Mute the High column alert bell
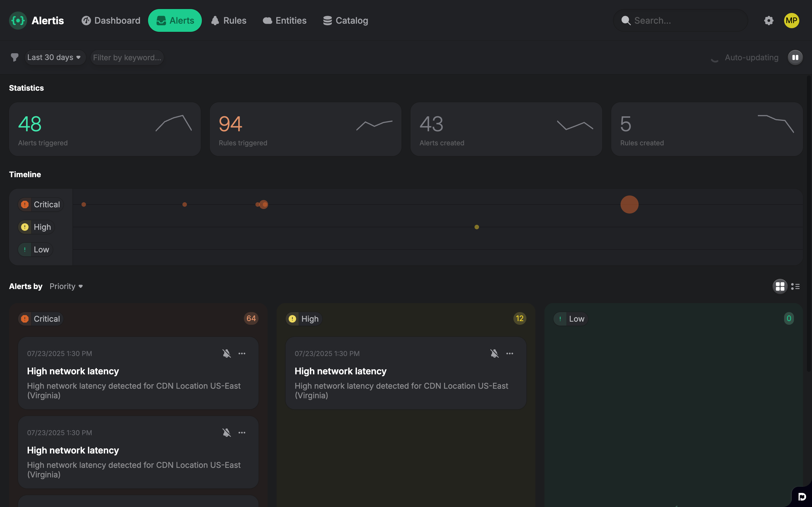This screenshot has height=507, width=812. [x=494, y=353]
